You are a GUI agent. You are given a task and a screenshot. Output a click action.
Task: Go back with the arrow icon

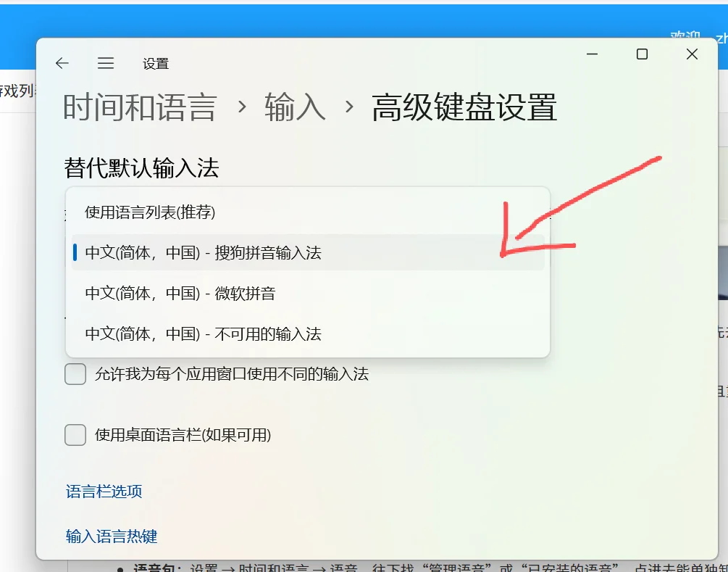[62, 63]
